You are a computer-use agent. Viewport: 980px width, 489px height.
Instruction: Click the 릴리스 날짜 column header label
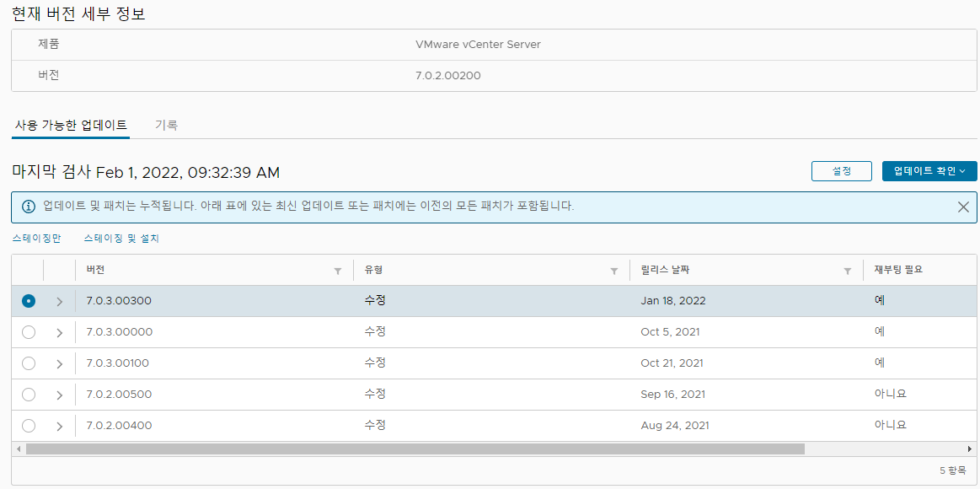click(665, 270)
